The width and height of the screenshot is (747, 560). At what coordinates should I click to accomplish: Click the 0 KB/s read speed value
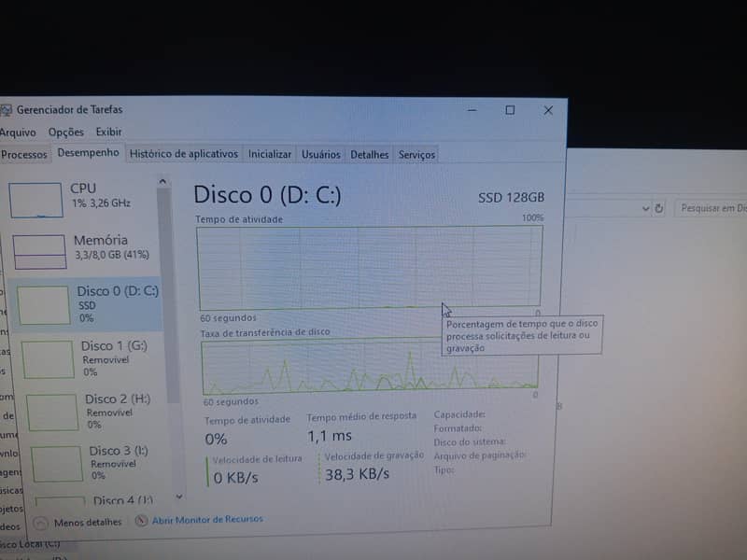click(x=236, y=478)
